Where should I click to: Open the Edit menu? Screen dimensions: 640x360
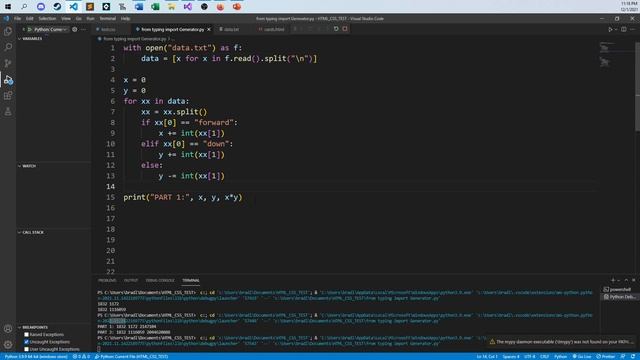(30, 18)
